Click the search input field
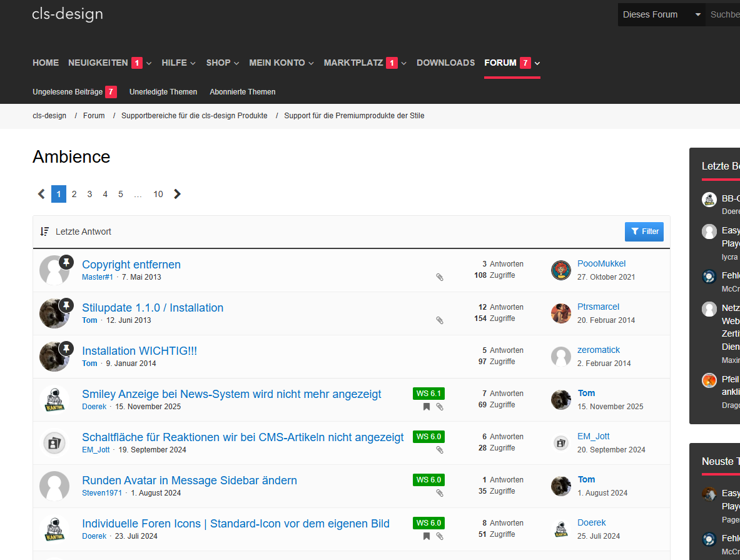 [x=724, y=14]
